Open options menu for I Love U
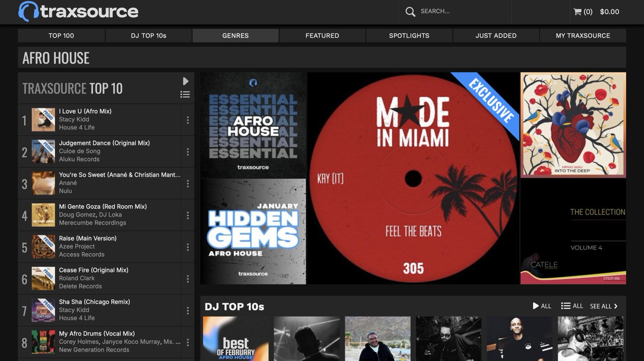 [x=188, y=120]
